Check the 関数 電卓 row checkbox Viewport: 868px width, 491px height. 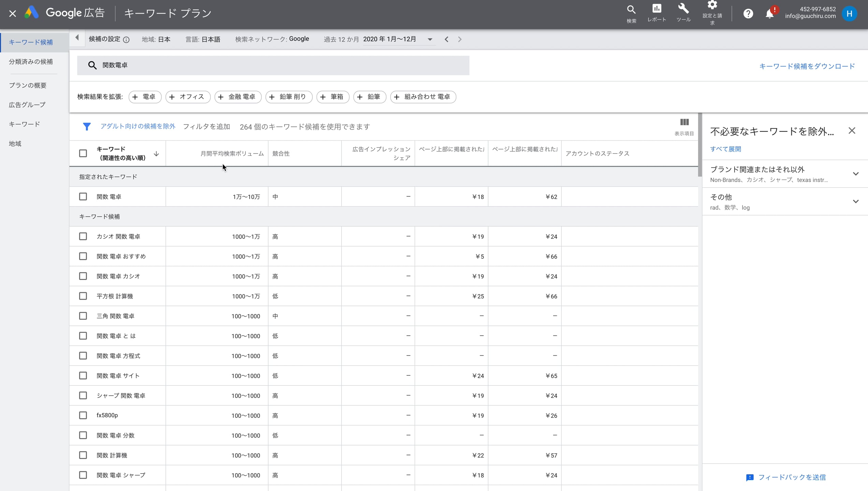click(83, 196)
